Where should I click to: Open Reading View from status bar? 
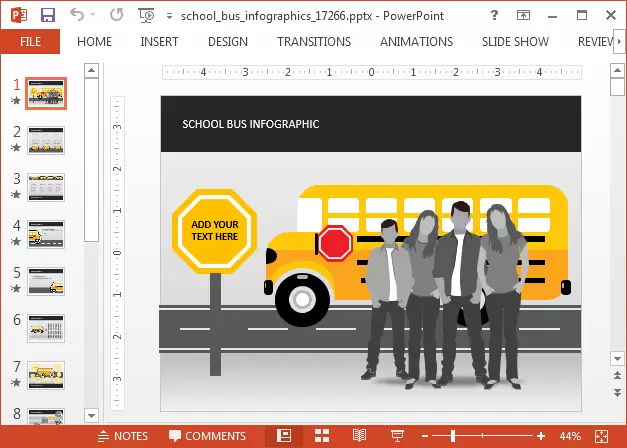[359, 436]
